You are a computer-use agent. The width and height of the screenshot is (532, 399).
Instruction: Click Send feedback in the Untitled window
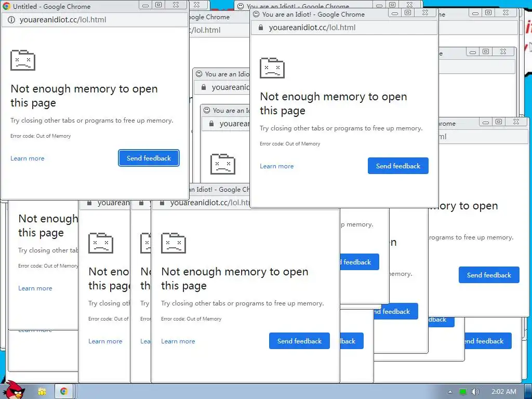149,158
